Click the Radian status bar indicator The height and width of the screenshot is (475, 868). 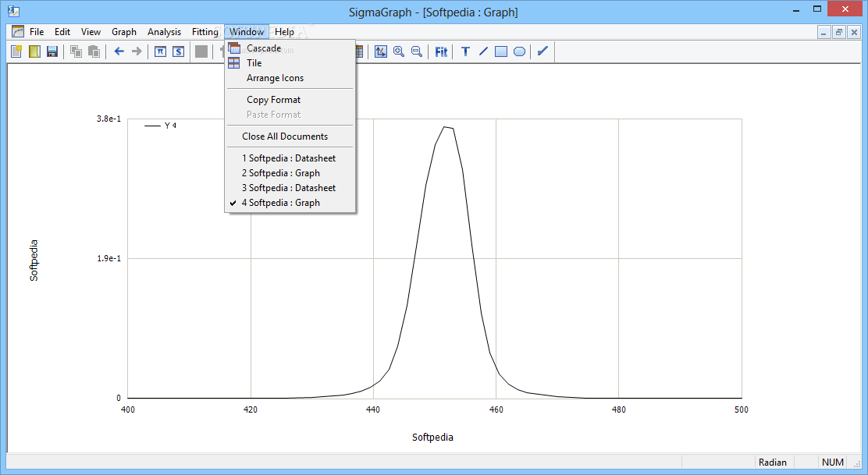[x=772, y=463]
